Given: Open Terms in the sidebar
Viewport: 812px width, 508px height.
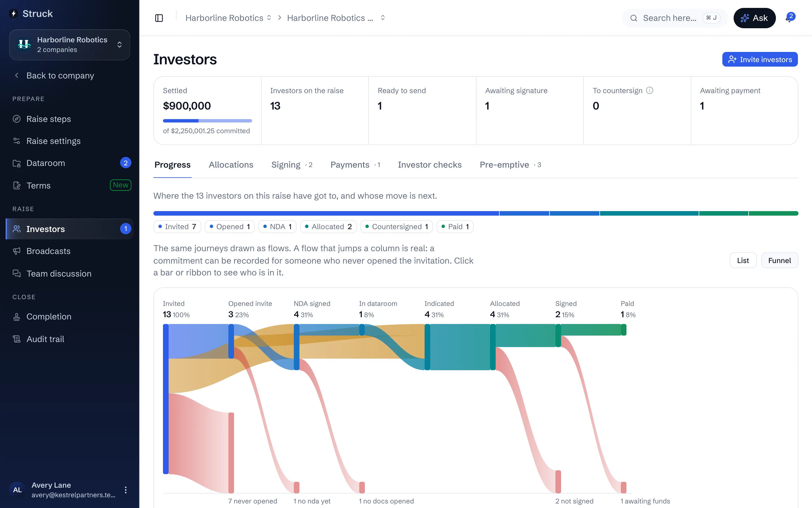Looking at the screenshot, I should point(69,185).
